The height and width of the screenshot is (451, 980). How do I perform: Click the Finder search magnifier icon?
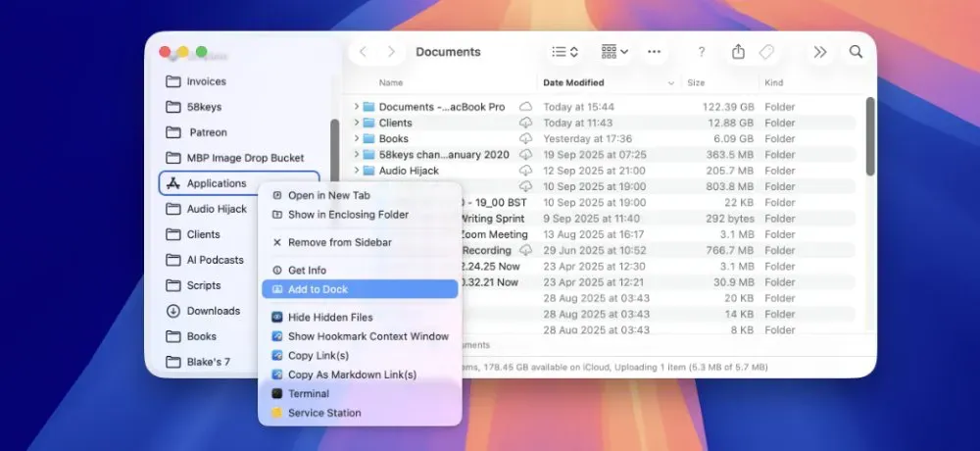[856, 52]
